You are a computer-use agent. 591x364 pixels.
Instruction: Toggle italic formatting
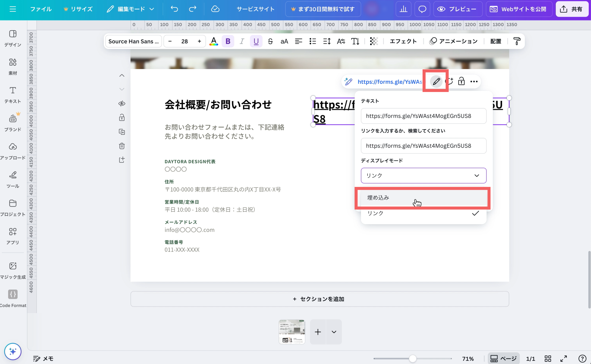coord(242,41)
